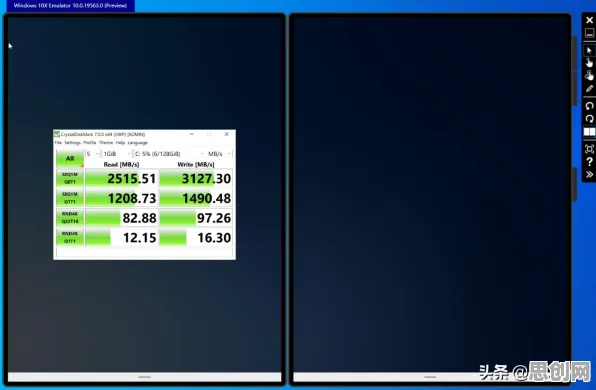The image size is (596, 390).
Task: Open emulator help question mark
Action: click(589, 162)
